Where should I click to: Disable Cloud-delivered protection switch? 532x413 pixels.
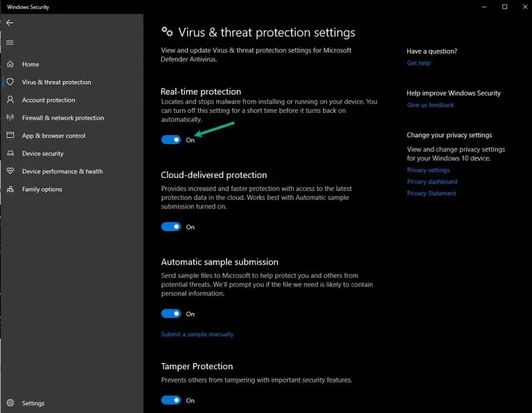click(170, 227)
